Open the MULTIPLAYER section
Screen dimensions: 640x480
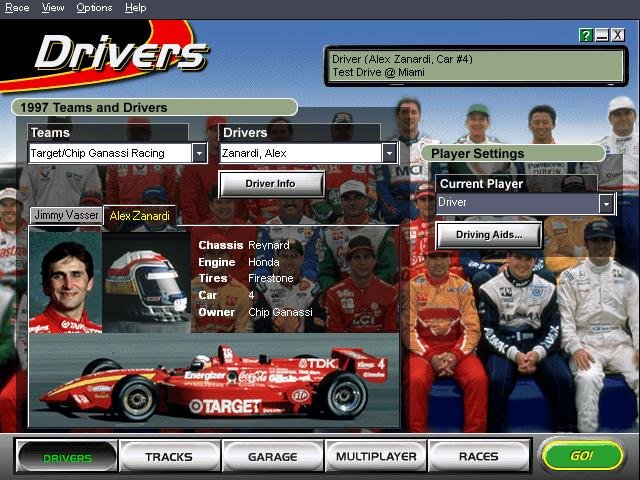376,457
